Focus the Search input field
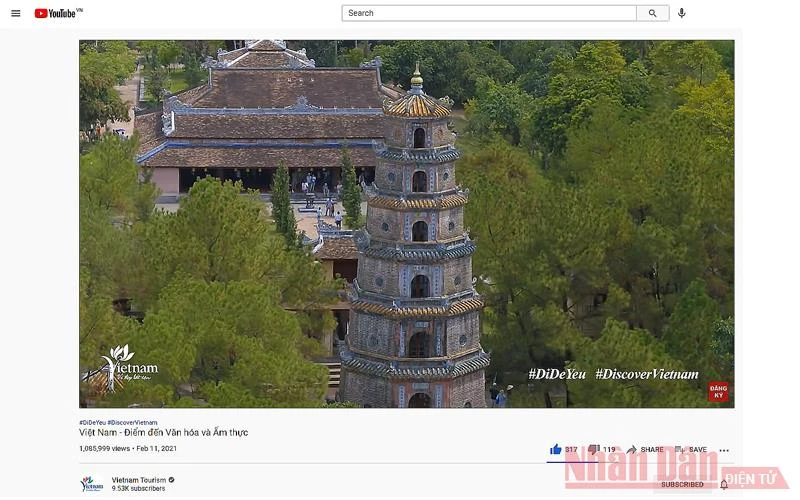800x500 pixels. [x=489, y=13]
